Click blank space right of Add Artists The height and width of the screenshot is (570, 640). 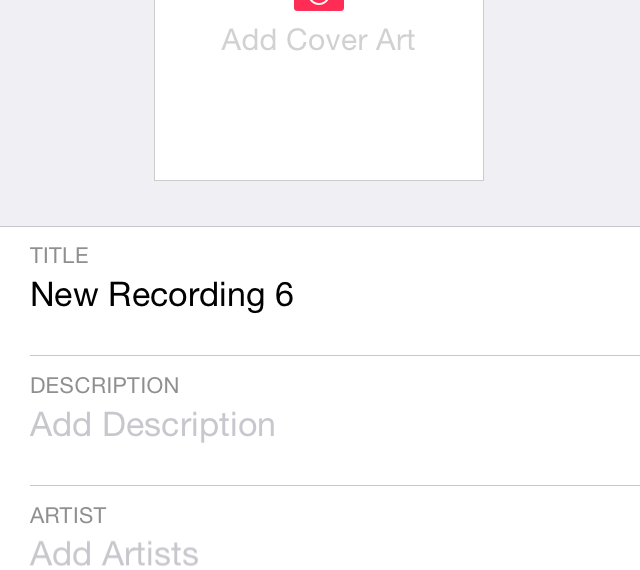(x=420, y=554)
